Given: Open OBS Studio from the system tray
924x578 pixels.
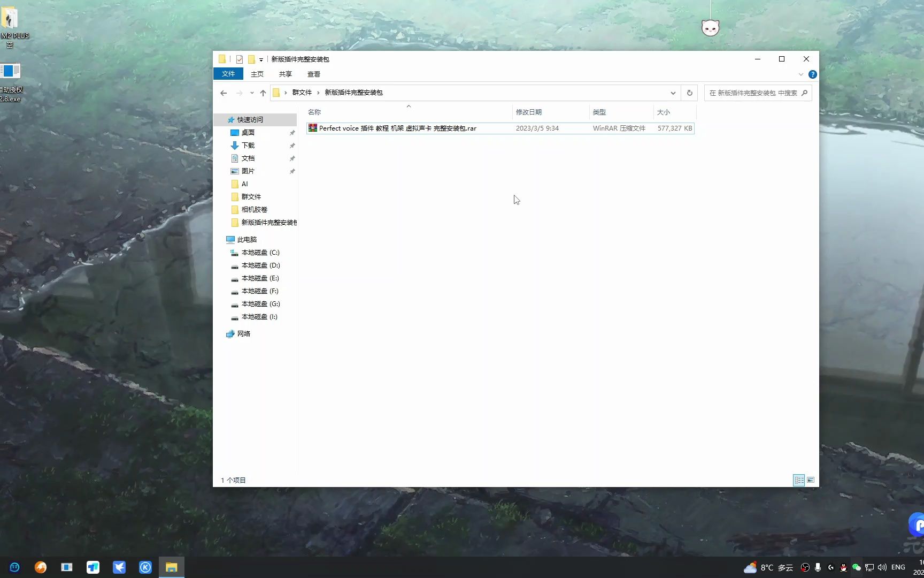Looking at the screenshot, I should (x=805, y=567).
